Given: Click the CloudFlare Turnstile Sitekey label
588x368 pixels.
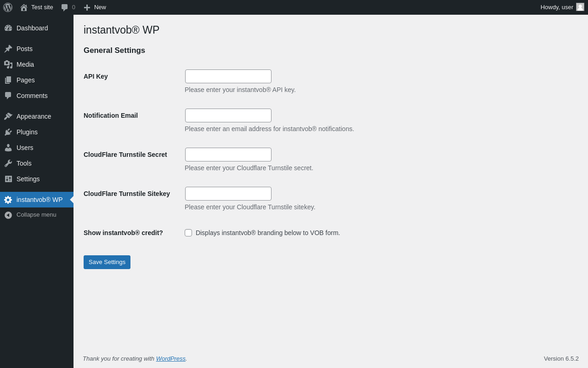Looking at the screenshot, I should tap(127, 194).
